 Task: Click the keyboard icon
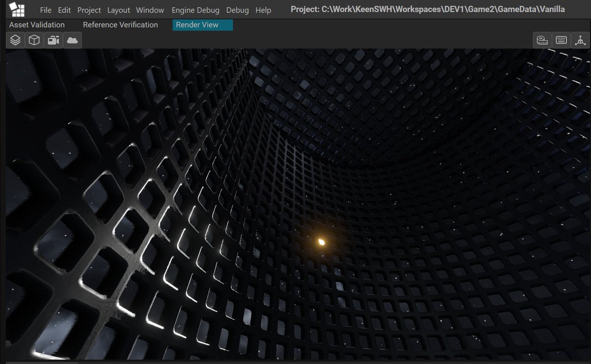pyautogui.click(x=561, y=40)
